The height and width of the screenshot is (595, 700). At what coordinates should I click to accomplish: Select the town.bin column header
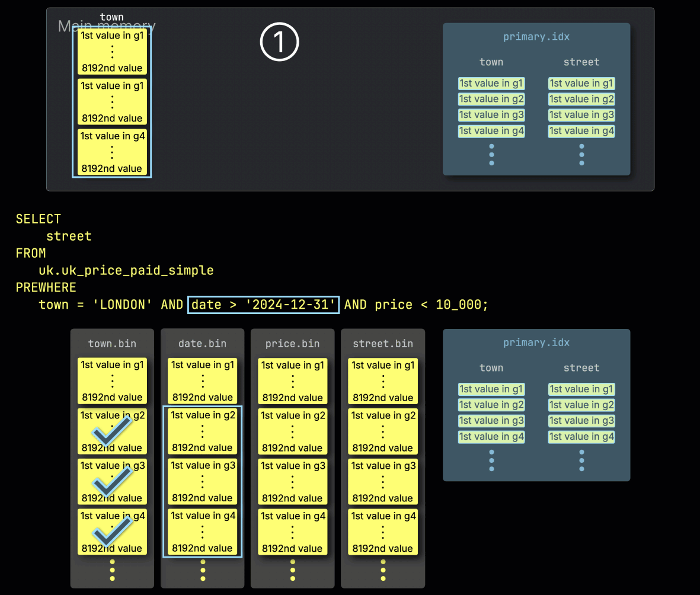(112, 344)
